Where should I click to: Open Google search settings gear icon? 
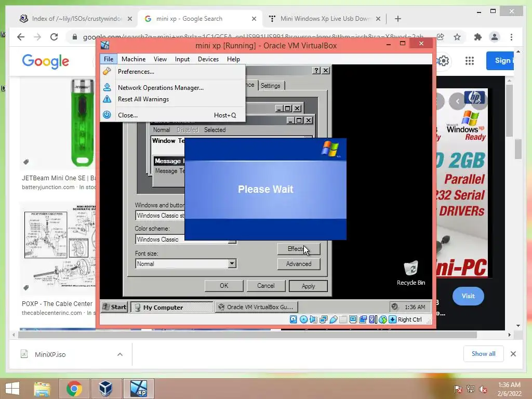tap(443, 61)
